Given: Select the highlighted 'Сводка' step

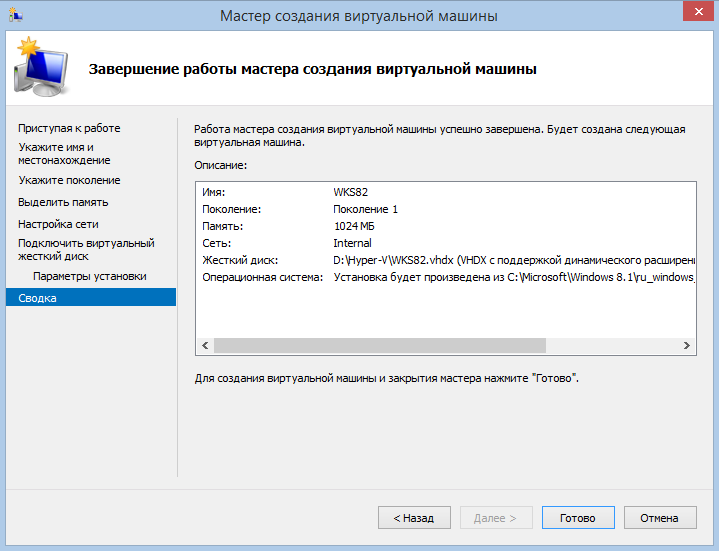Looking at the screenshot, I should click(37, 298).
